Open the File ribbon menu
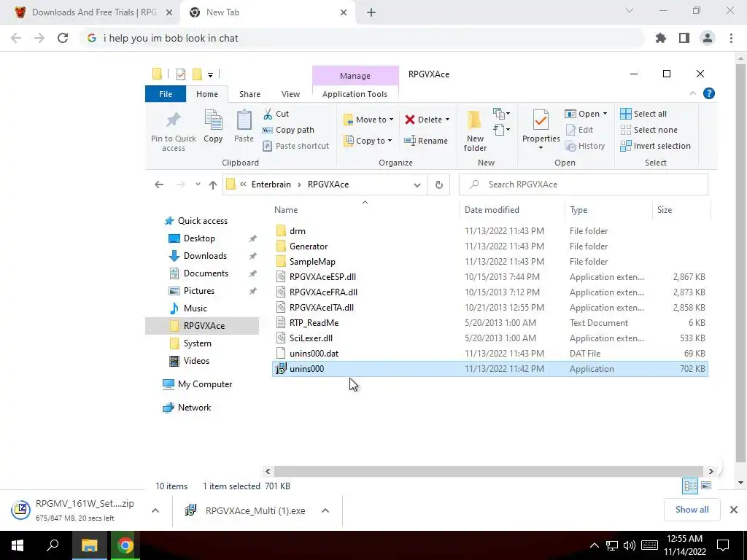The width and height of the screenshot is (747, 560). 166,94
